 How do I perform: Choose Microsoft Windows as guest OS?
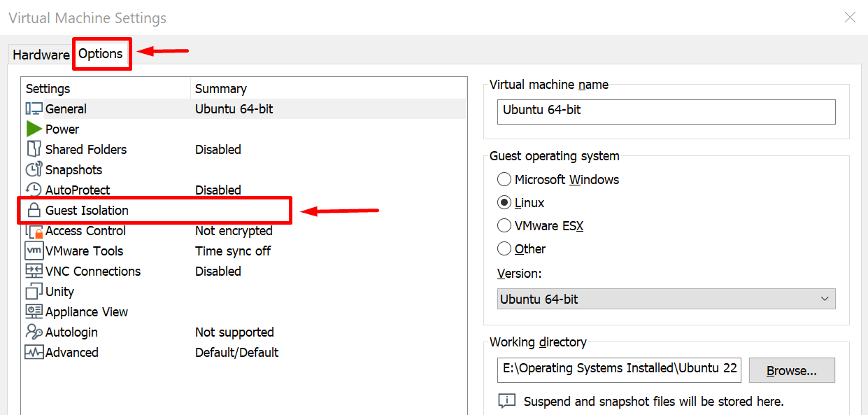(x=504, y=180)
